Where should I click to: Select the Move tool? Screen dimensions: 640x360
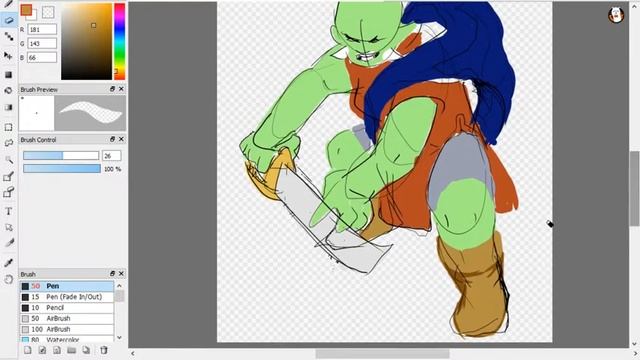click(9, 56)
